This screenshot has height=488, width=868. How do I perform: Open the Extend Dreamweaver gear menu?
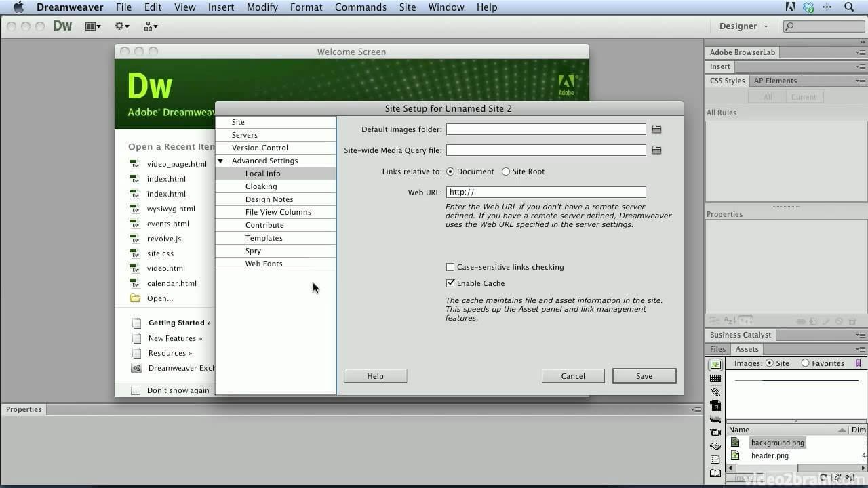122,26
